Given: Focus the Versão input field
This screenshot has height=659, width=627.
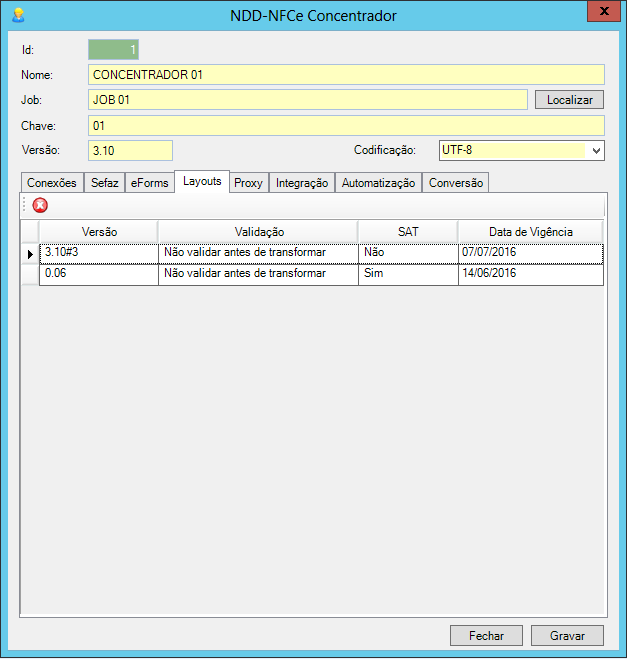Looking at the screenshot, I should tap(130, 150).
